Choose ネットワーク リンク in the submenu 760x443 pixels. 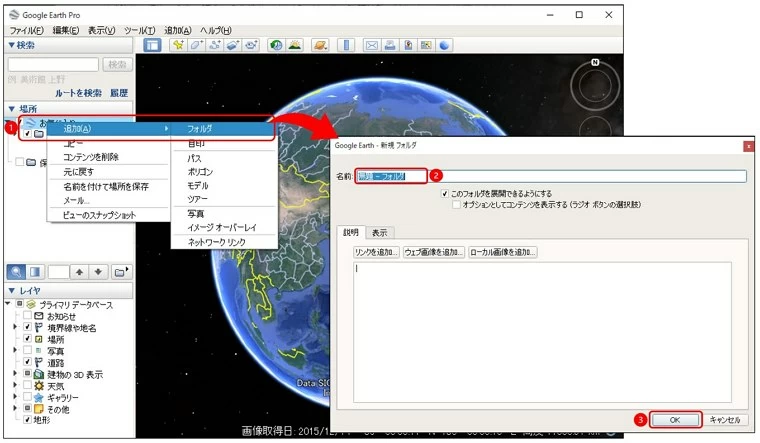coord(223,242)
